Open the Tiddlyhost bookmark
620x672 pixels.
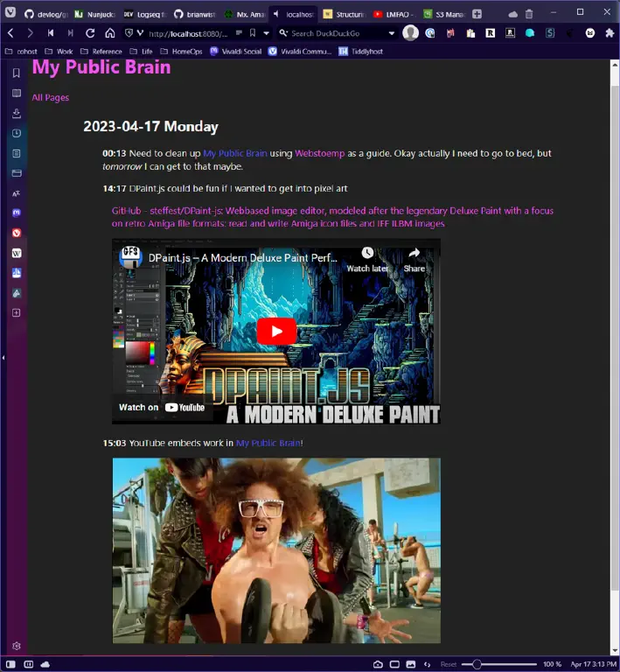[360, 52]
